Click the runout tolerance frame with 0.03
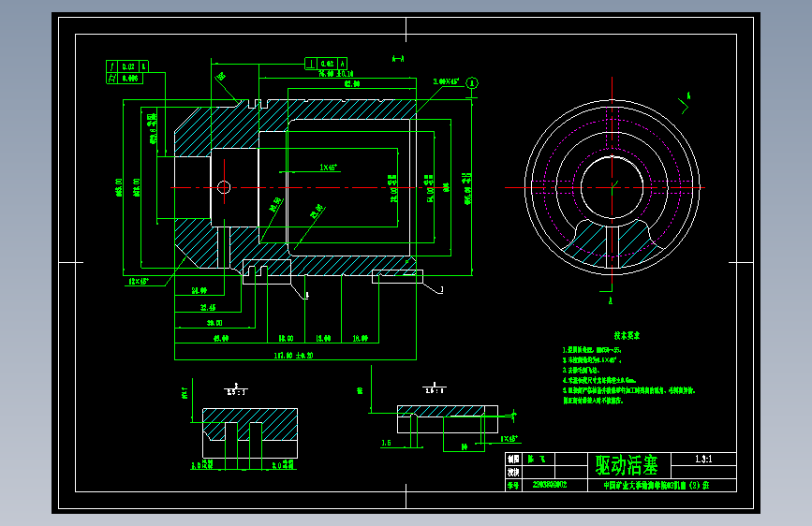This screenshot has width=812, height=526. (127, 66)
